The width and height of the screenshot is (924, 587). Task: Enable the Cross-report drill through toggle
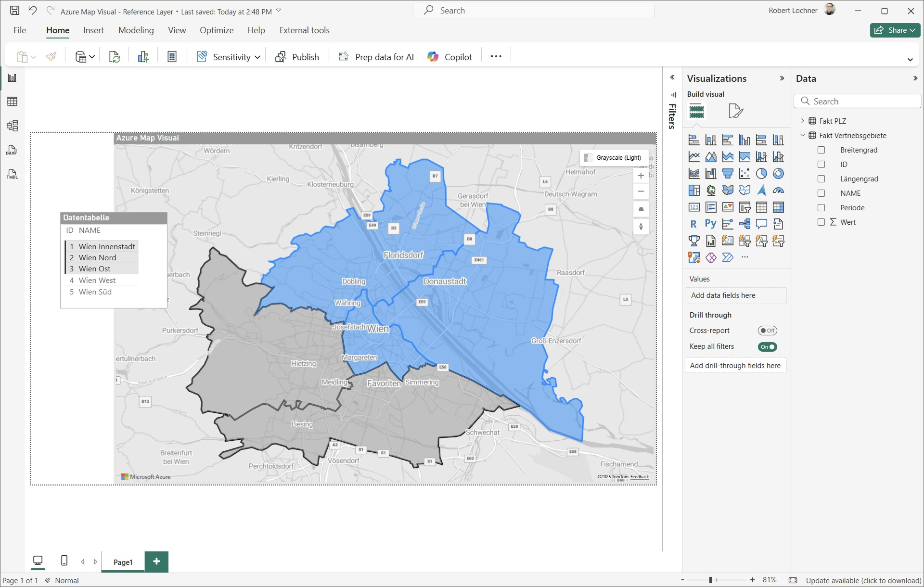tap(767, 331)
